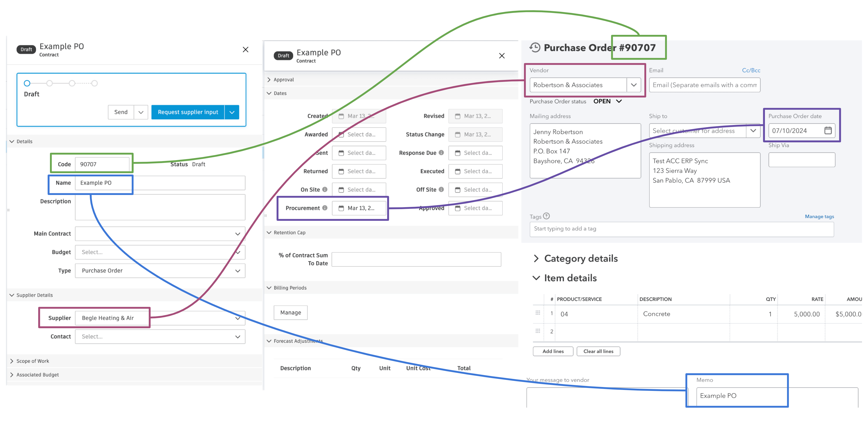868x426 pixels.
Task: Click the Draft status pill on Example PO
Action: [x=26, y=47]
